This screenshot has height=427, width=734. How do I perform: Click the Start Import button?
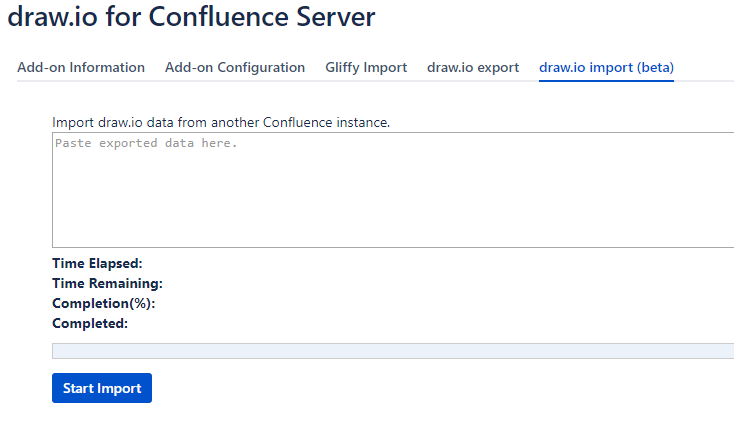(x=102, y=388)
